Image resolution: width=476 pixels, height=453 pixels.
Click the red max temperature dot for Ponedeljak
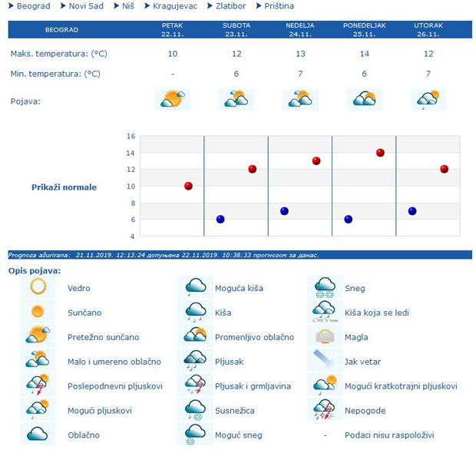tap(380, 153)
